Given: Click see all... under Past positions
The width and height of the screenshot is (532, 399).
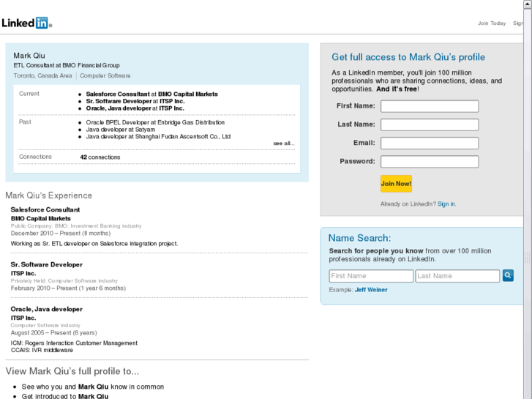Looking at the screenshot, I should (x=284, y=143).
